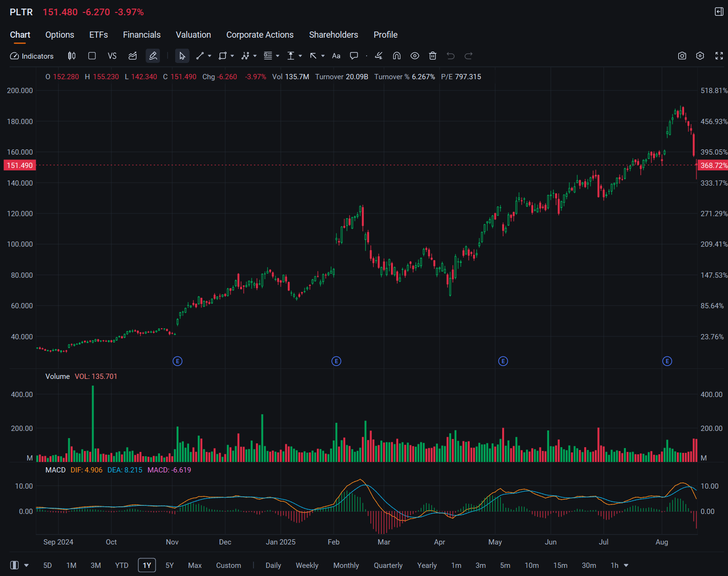
Task: Switch to Shareholders tab
Action: pyautogui.click(x=334, y=35)
